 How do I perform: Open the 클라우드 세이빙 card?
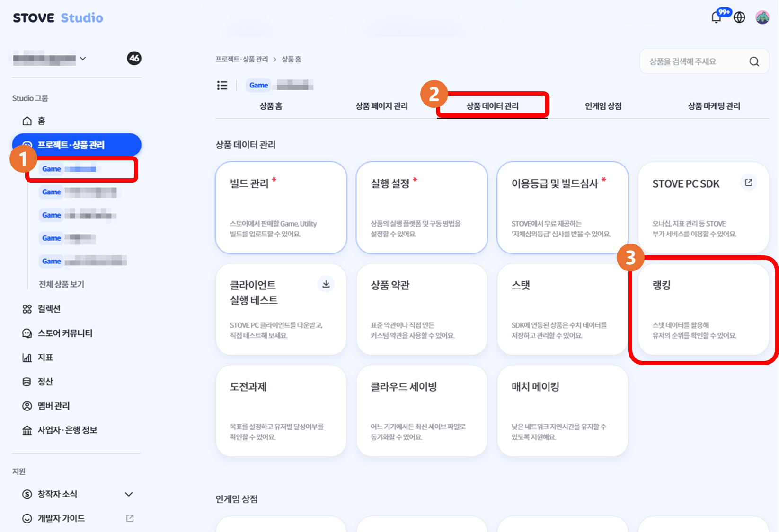tap(422, 410)
